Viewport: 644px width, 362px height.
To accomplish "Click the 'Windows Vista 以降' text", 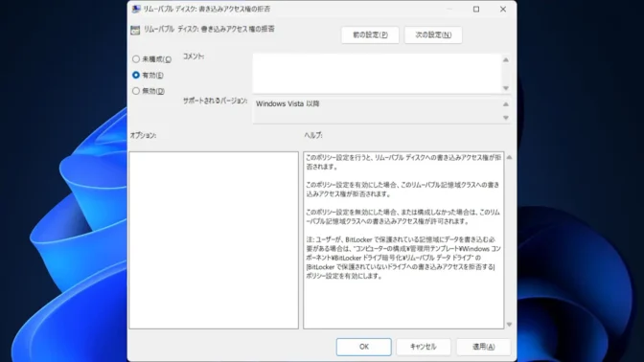I will click(x=287, y=103).
